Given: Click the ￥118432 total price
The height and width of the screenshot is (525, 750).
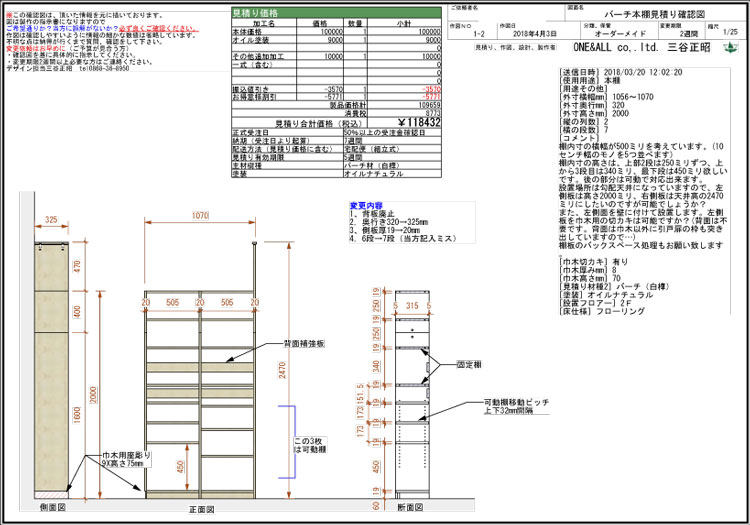Looking at the screenshot, I should click(x=417, y=122).
